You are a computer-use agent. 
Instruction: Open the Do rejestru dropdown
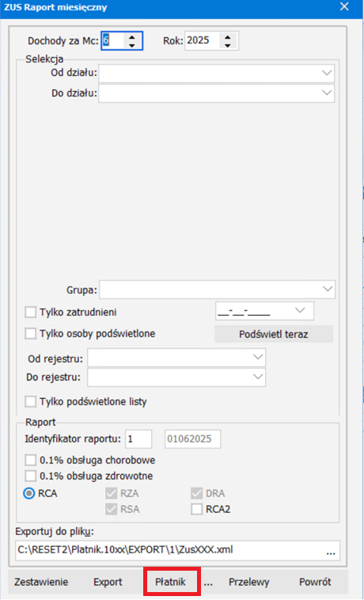258,378
